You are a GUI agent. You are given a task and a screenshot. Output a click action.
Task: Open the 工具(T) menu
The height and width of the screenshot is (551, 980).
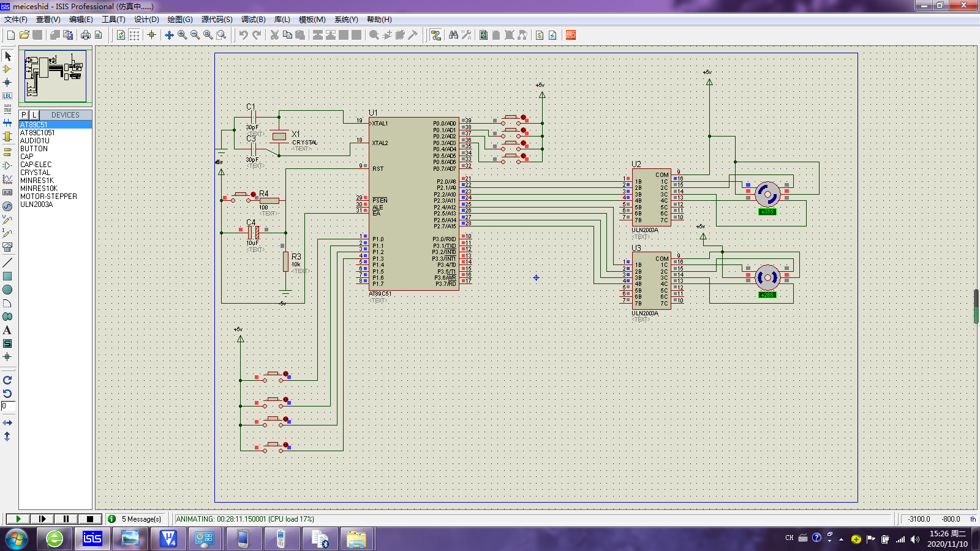click(x=113, y=20)
